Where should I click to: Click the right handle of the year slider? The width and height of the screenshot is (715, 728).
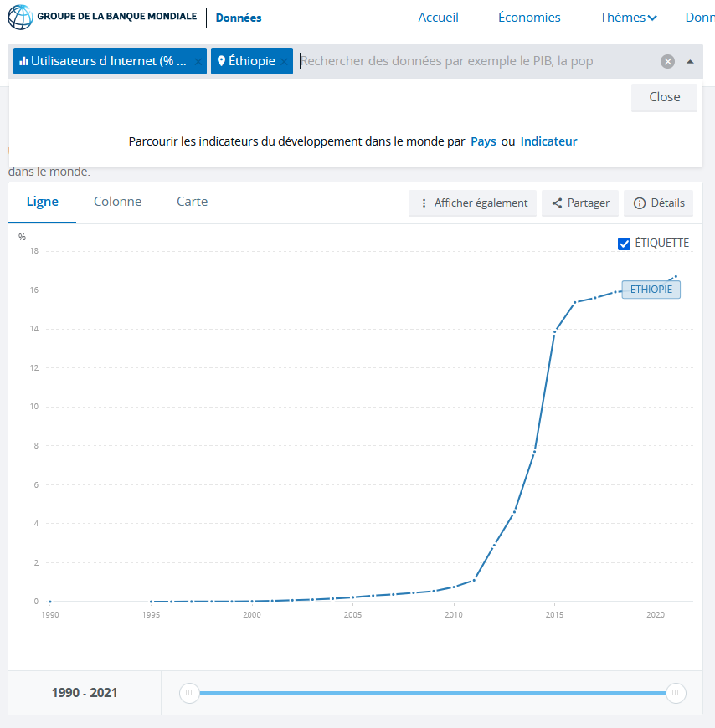pos(676,693)
